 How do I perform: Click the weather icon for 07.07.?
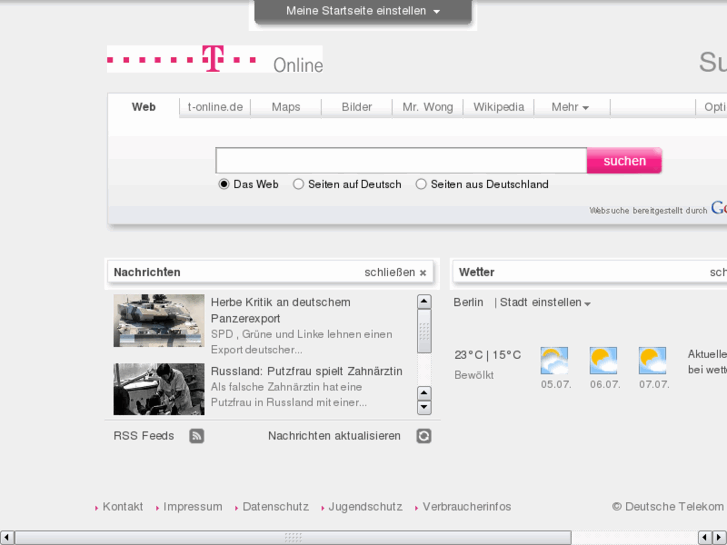point(652,360)
